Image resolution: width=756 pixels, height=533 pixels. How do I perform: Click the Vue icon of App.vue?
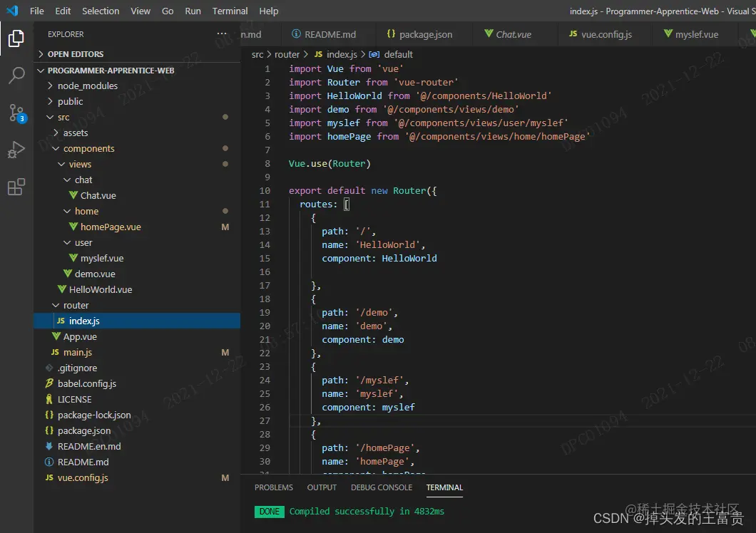tap(56, 336)
